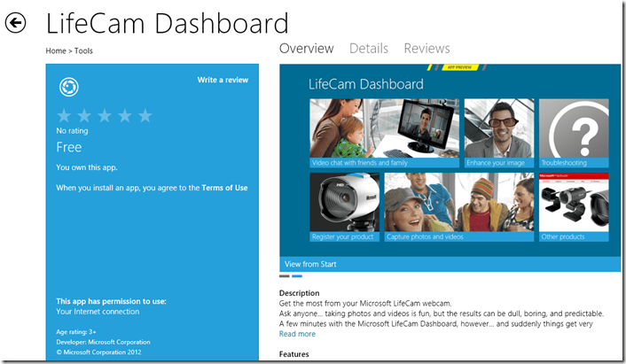Open the Terms of Use link

(x=224, y=188)
